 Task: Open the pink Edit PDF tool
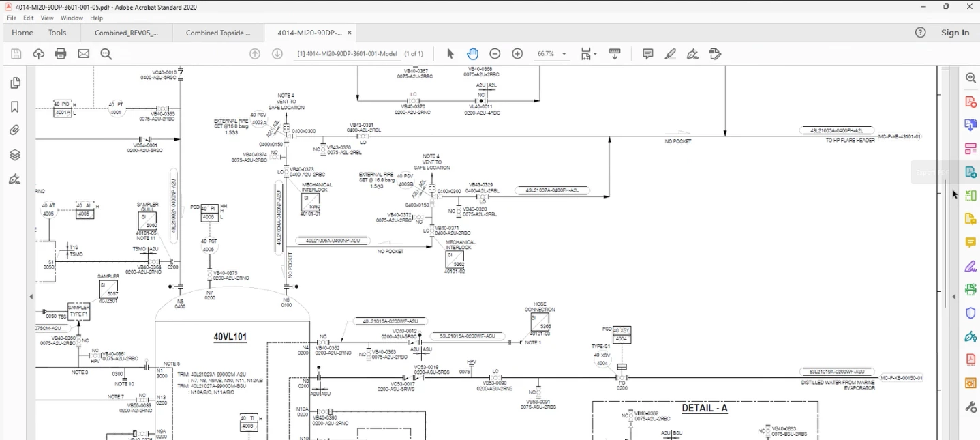pos(970,149)
